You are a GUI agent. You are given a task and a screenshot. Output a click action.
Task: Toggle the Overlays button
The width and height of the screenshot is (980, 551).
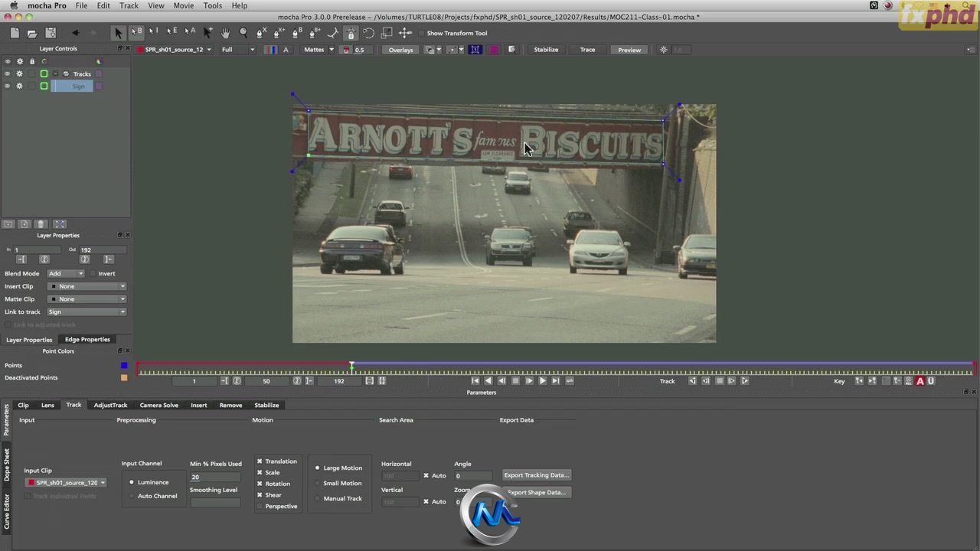pos(400,50)
